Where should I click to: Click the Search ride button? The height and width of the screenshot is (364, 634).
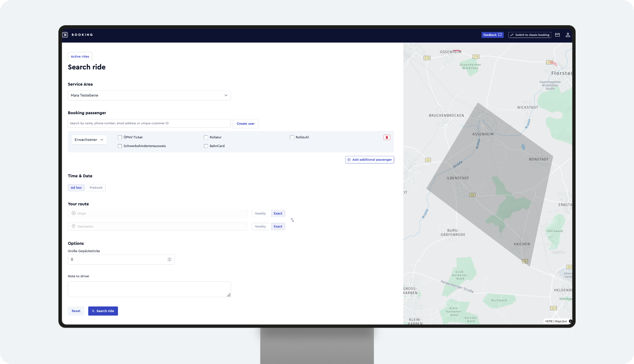tap(103, 311)
